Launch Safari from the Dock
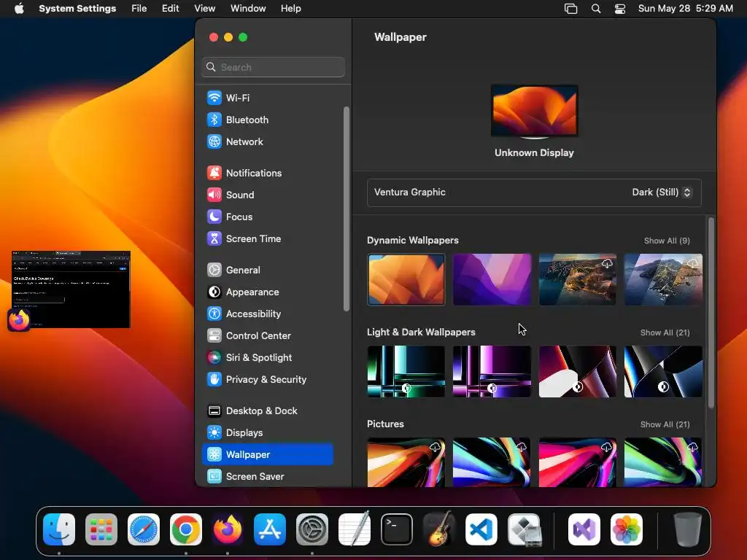 [144, 529]
